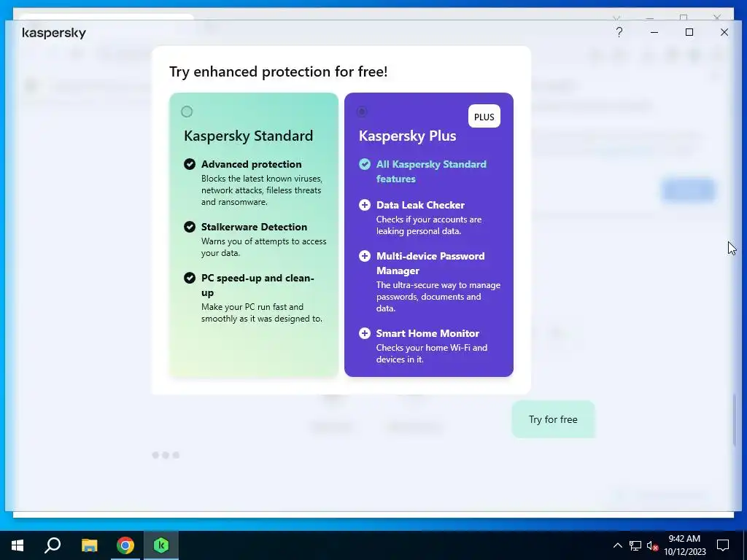Click the Smart Home Monitor plus icon
Screen dimensions: 747x560
coord(365,332)
